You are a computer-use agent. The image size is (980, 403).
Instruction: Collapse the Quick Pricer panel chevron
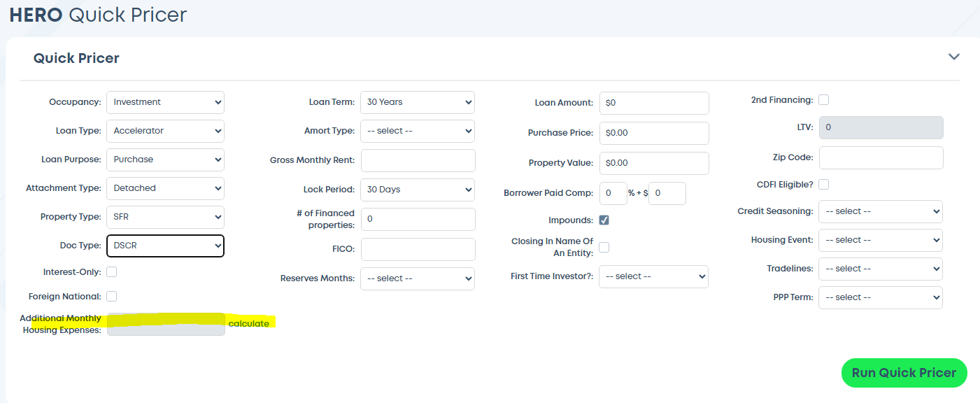tap(953, 57)
